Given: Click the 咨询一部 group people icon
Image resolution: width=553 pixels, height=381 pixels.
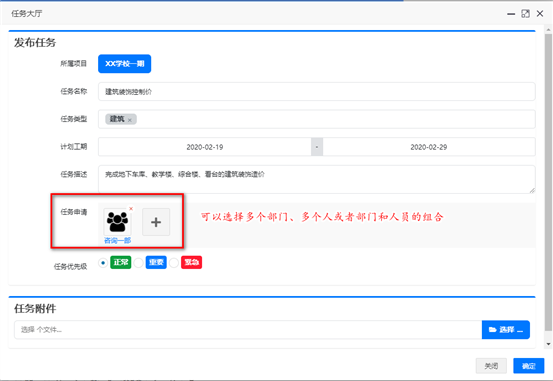Looking at the screenshot, I should 117,222.
